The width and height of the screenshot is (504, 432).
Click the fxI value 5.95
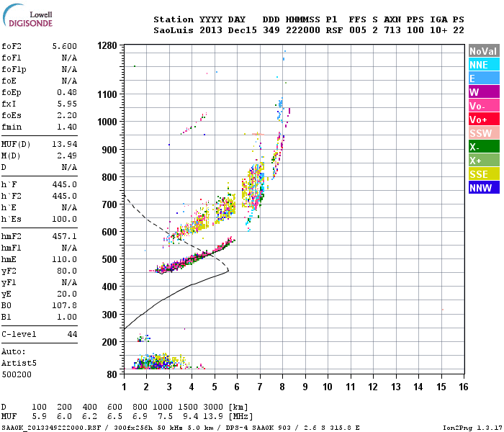(x=67, y=104)
